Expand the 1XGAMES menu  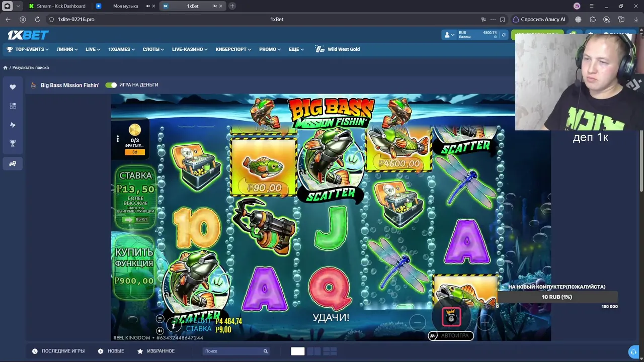(122, 49)
